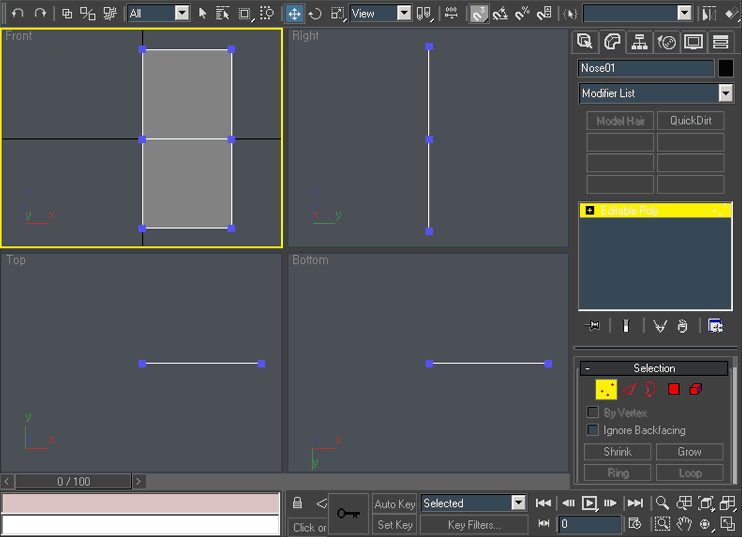
Task: Switch to the Display command panel tab
Action: click(693, 41)
